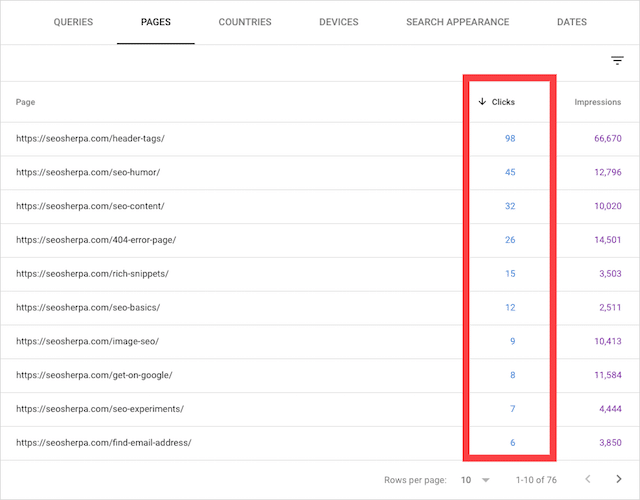Click the 98 clicks value
640x500 pixels.
pos(510,138)
